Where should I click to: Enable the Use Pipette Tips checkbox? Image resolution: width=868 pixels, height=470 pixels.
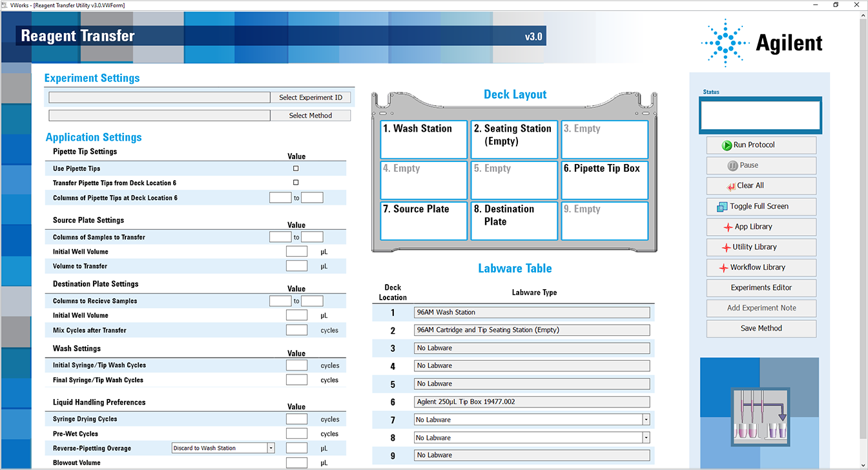click(x=296, y=169)
